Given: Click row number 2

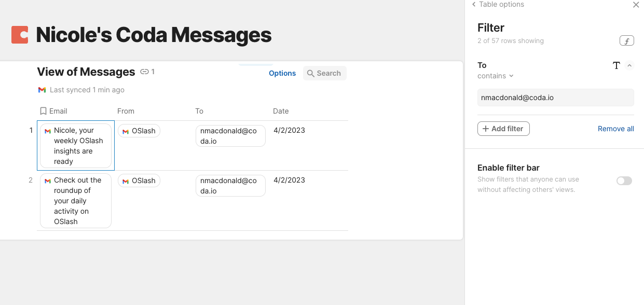Looking at the screenshot, I should coord(31,180).
